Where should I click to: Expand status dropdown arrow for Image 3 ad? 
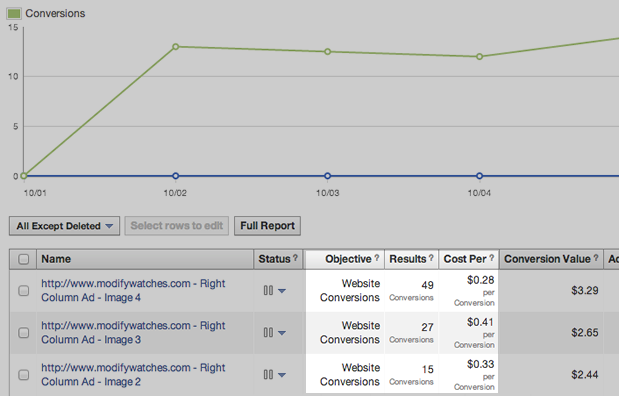(x=282, y=333)
